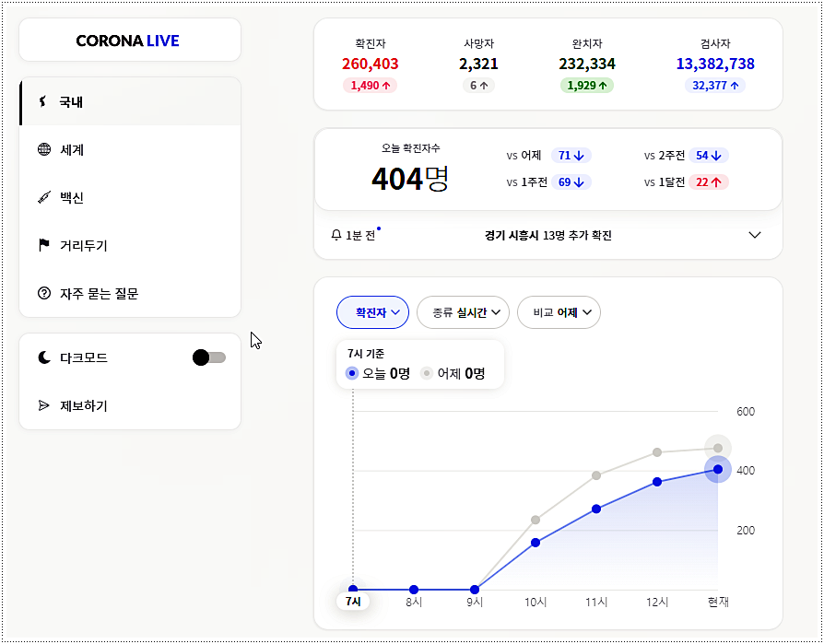Image resolution: width=824 pixels, height=644 pixels.
Task: Click the 404명 today count
Action: coord(409,179)
